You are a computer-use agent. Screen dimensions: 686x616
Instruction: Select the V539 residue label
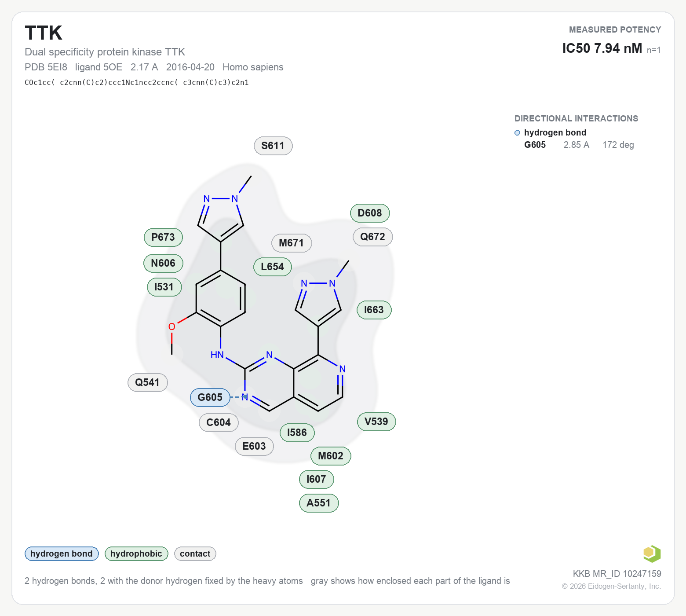tap(376, 422)
